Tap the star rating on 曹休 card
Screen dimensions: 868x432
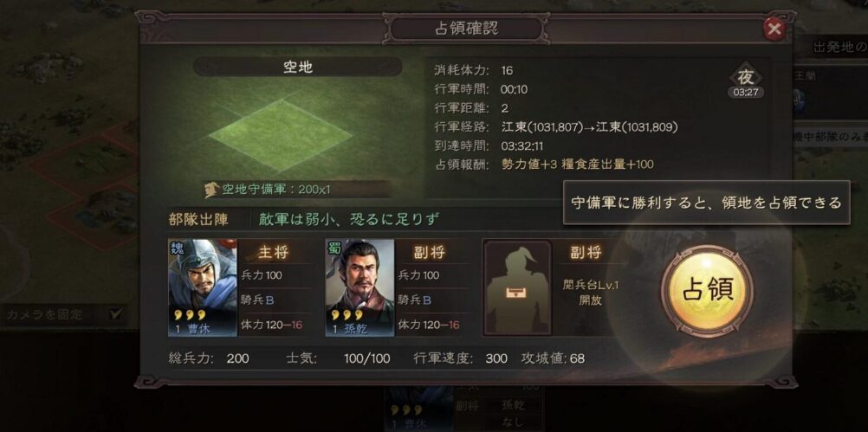point(186,315)
